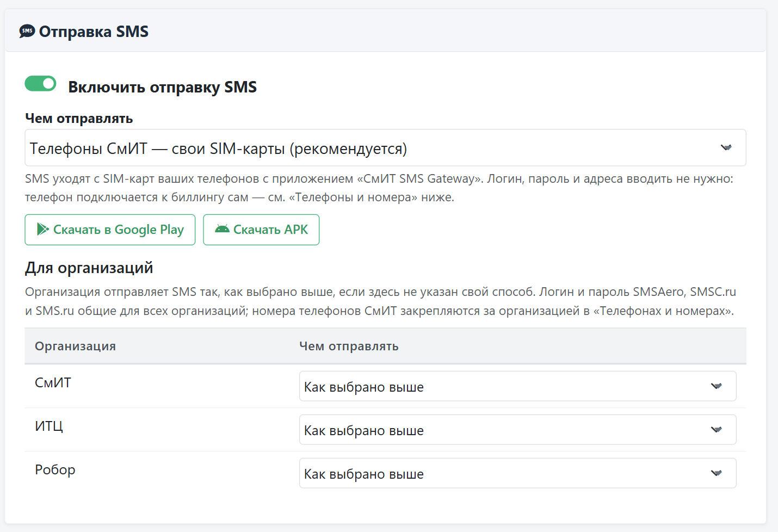This screenshot has height=532, width=778.
Task: Click the 'Робор' organization row name
Action: [55, 470]
